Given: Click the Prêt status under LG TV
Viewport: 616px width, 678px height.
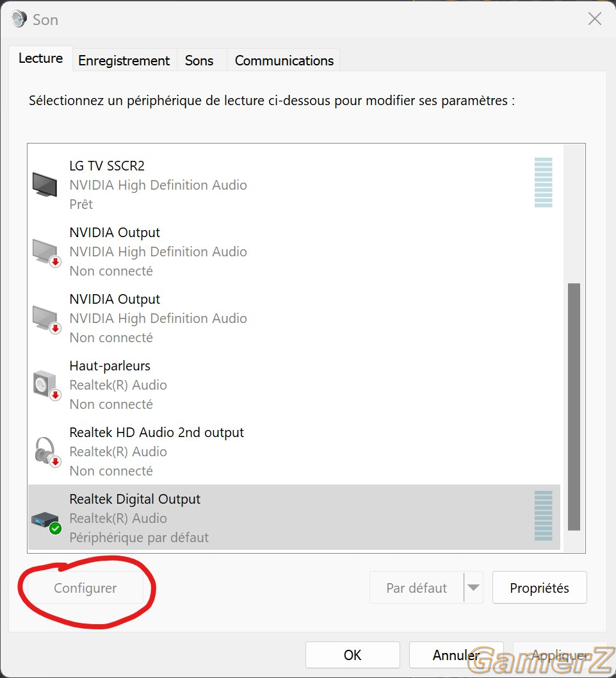Looking at the screenshot, I should tap(81, 204).
